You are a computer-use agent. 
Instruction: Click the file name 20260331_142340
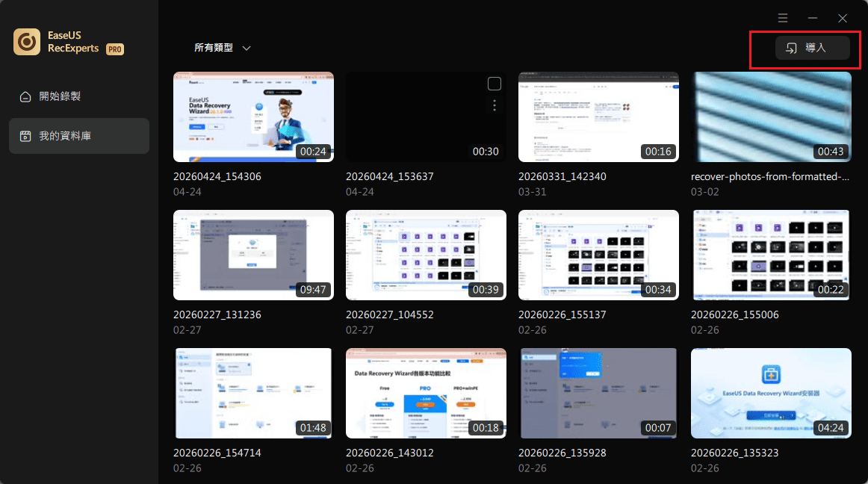pyautogui.click(x=562, y=177)
